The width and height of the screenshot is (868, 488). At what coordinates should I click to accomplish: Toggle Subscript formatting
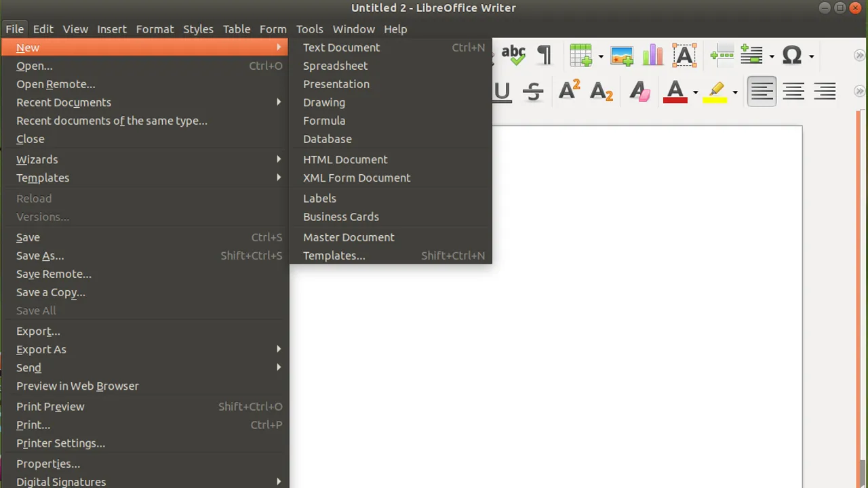click(x=601, y=91)
